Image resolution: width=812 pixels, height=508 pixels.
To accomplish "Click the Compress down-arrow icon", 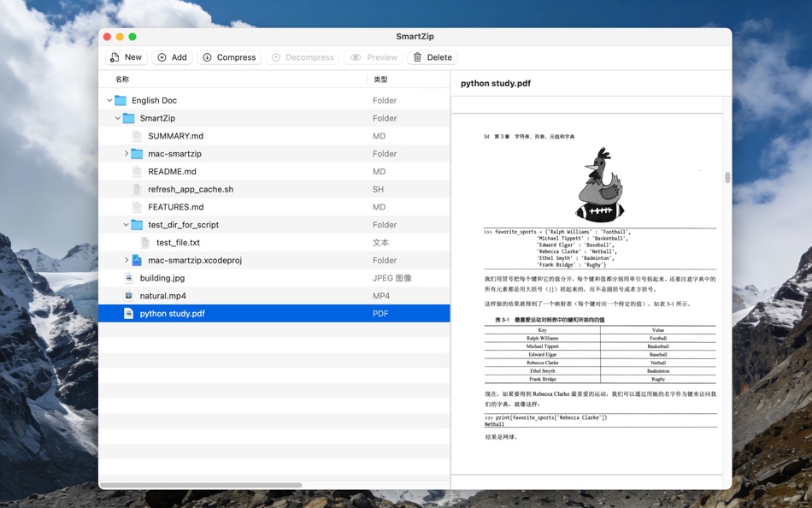I will pos(207,56).
